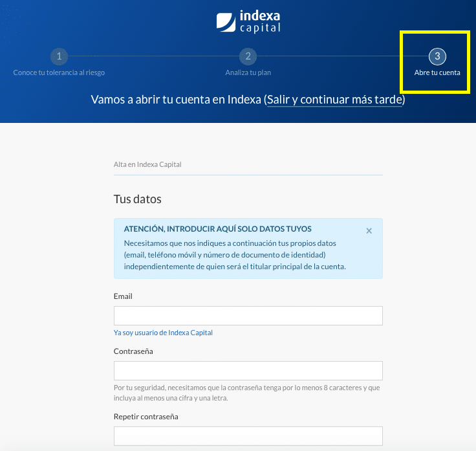Click 'Ya soy usuario de Indexa Capital'
Viewport: 476px width, 451px height.
pyautogui.click(x=163, y=333)
